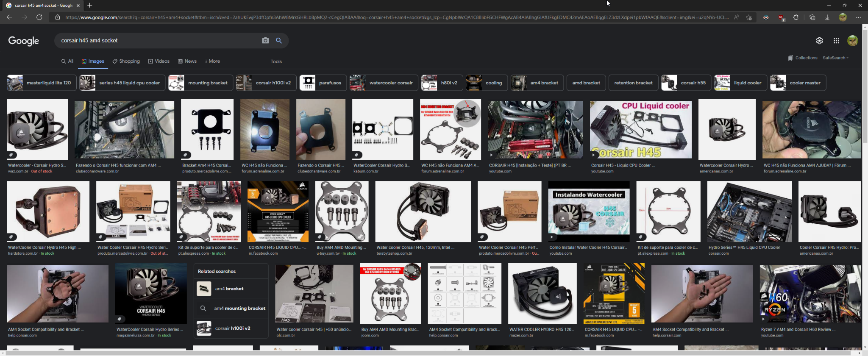
Task: Open the CPU Liquid cooler Corsair H45 video thumbnail
Action: click(x=640, y=129)
